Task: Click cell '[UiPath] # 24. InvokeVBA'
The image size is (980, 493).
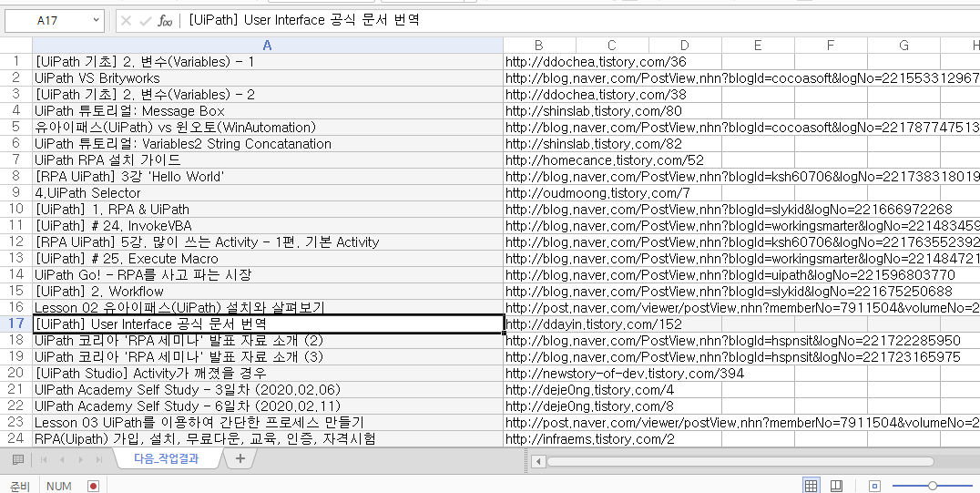Action: pos(268,225)
